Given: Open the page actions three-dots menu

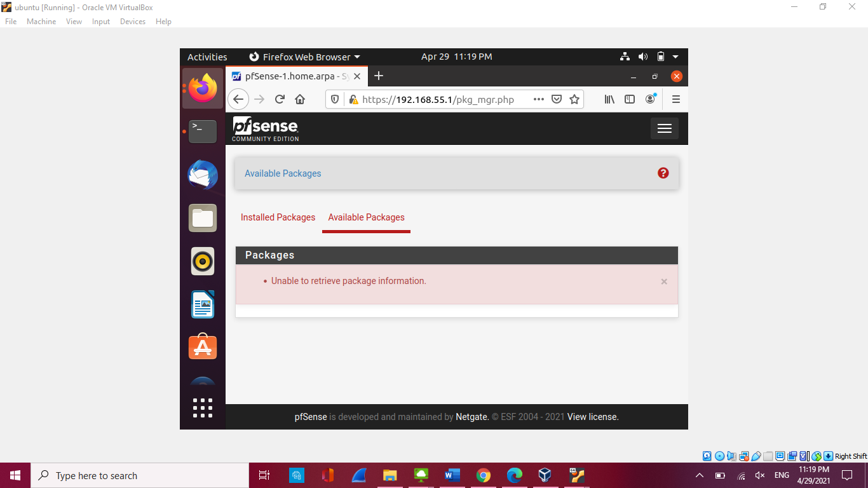Looking at the screenshot, I should pyautogui.click(x=539, y=99).
